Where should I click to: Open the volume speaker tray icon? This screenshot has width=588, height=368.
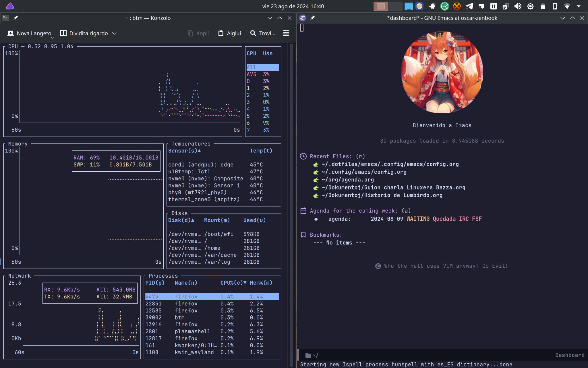pyautogui.click(x=518, y=6)
